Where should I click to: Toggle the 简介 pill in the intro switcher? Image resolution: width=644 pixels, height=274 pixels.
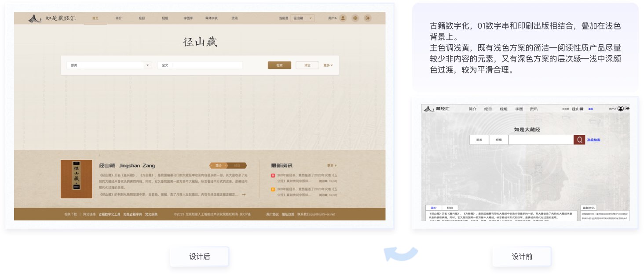[219, 166]
